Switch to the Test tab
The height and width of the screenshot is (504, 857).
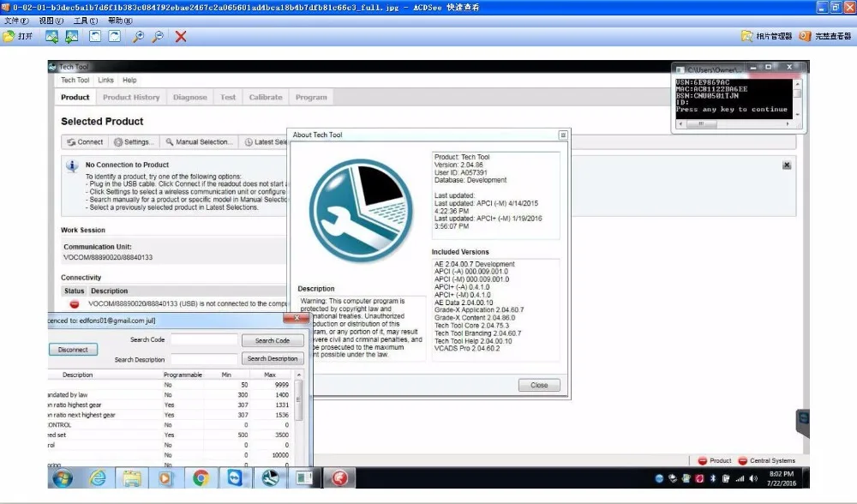[228, 98]
